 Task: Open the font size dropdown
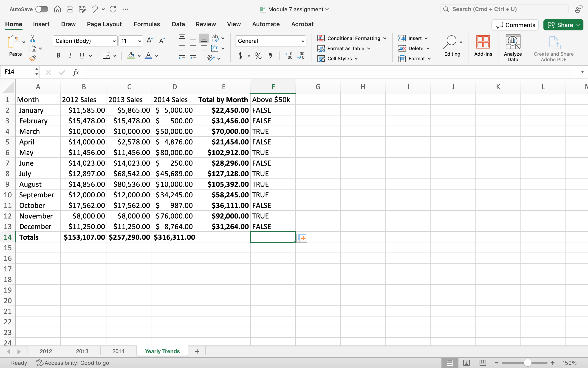click(x=140, y=41)
